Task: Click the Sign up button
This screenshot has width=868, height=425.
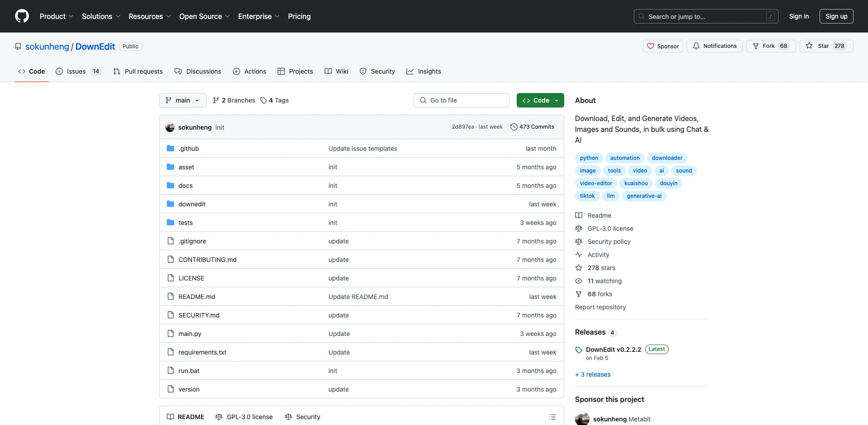Action: click(x=836, y=16)
